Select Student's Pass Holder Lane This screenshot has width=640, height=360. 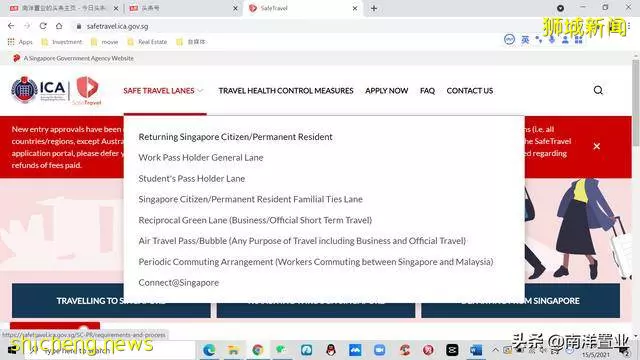coord(192,178)
